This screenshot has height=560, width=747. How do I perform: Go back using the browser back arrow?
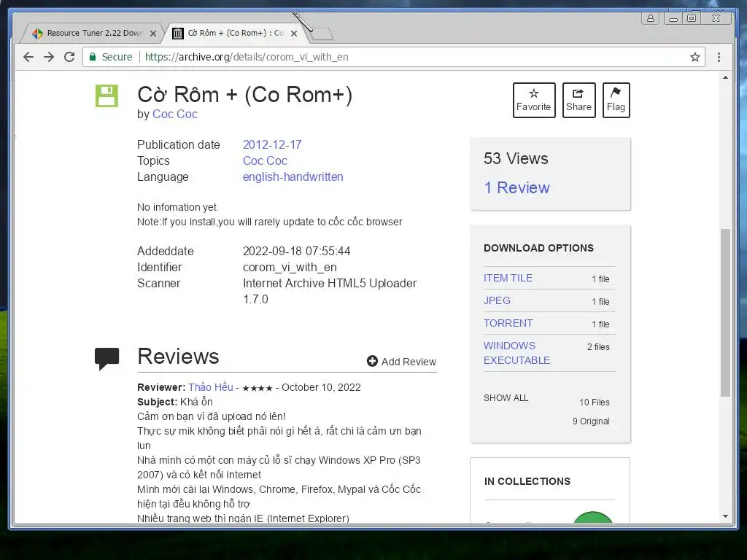point(28,57)
